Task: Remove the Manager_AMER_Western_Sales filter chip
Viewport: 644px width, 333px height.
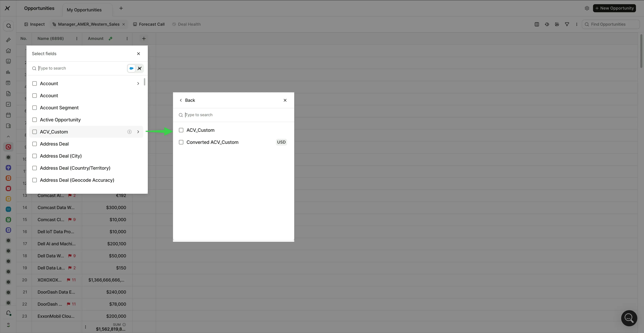Action: (x=123, y=24)
